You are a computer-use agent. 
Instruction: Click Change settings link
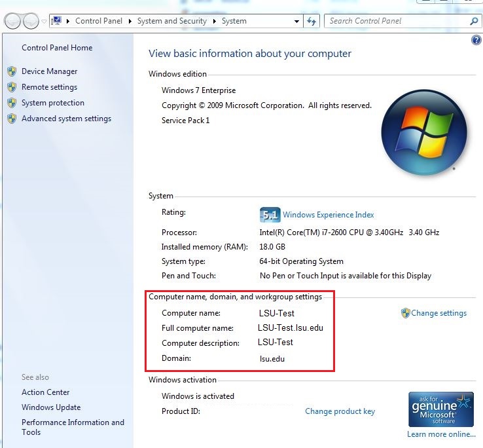[x=438, y=313]
